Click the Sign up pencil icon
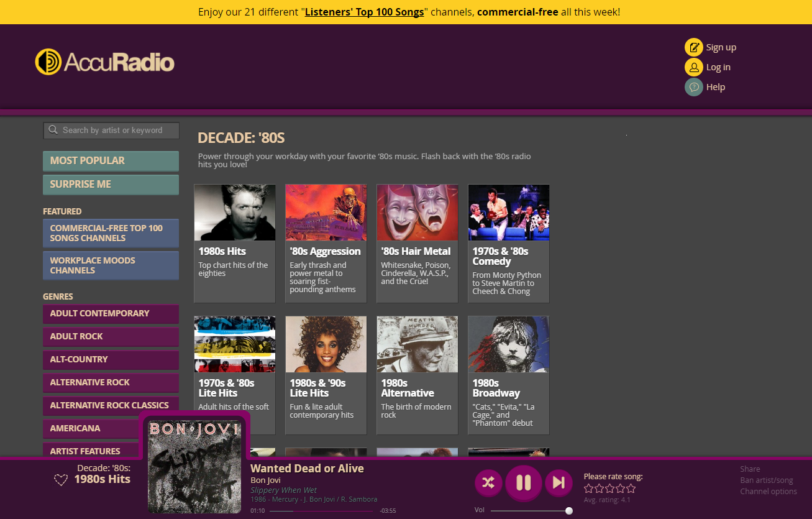This screenshot has width=812, height=519. pos(693,47)
